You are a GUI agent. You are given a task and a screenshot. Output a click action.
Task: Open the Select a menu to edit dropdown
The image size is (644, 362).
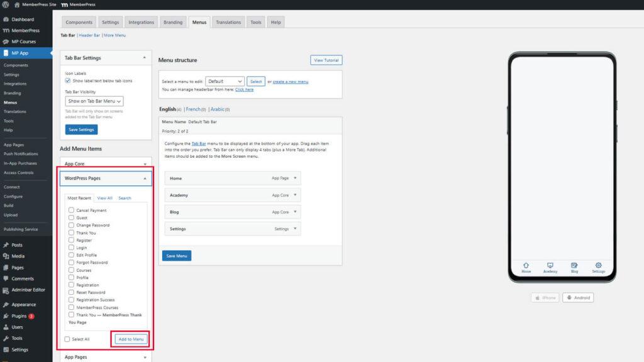pyautogui.click(x=225, y=82)
